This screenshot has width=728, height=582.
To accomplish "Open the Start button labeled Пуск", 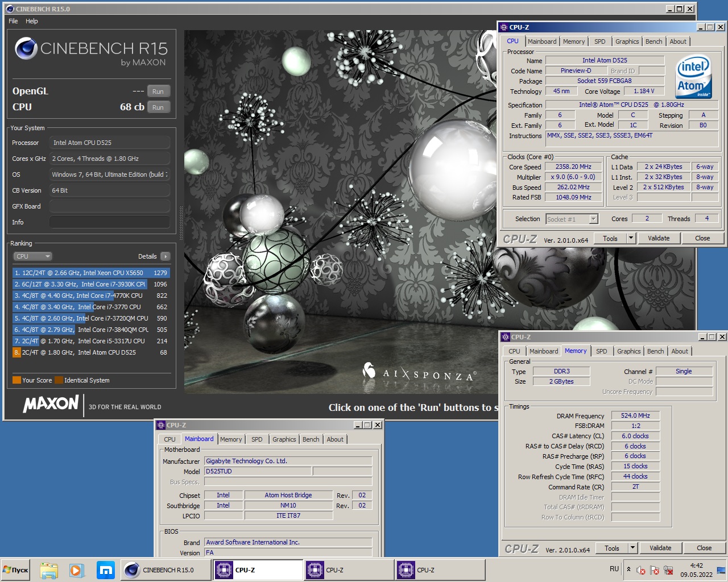I will (x=16, y=570).
